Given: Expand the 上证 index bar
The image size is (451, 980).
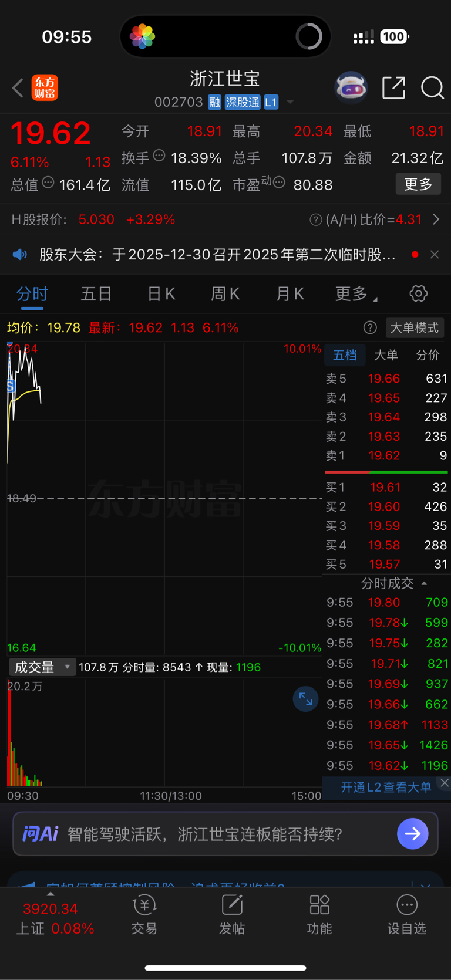Looking at the screenshot, I should (x=51, y=894).
